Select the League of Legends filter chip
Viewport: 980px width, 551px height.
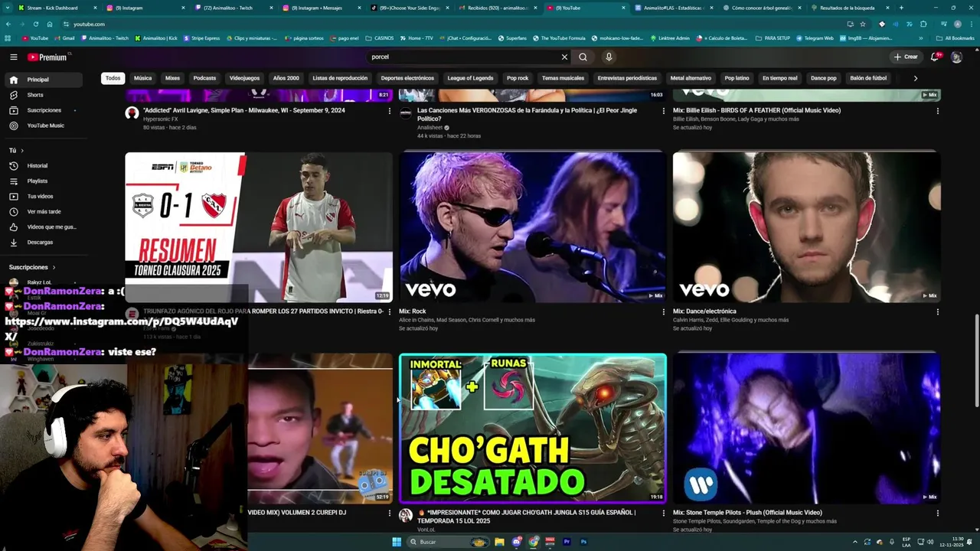470,78
